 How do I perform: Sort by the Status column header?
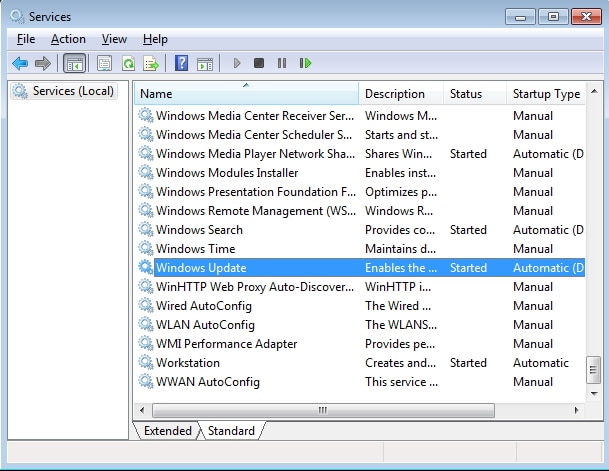(x=475, y=94)
